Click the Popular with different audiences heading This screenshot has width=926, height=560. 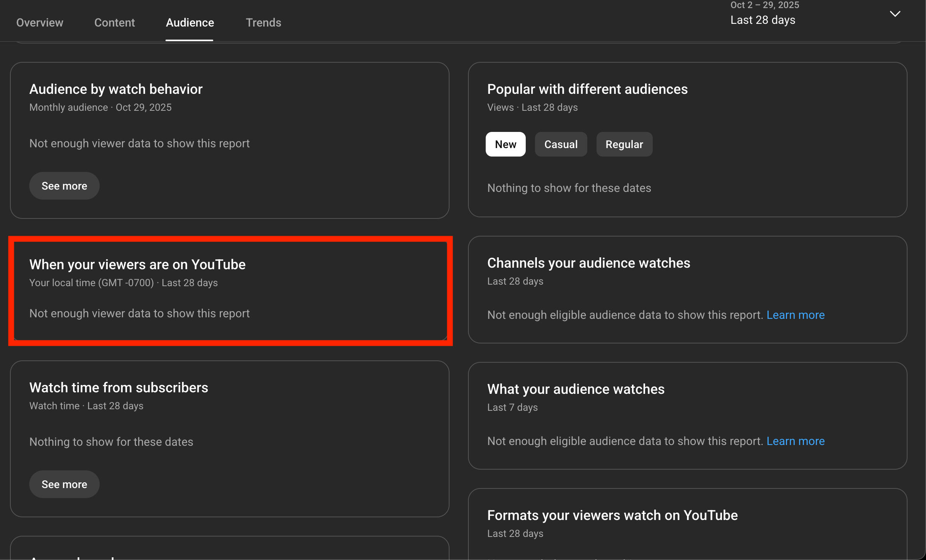tap(587, 89)
